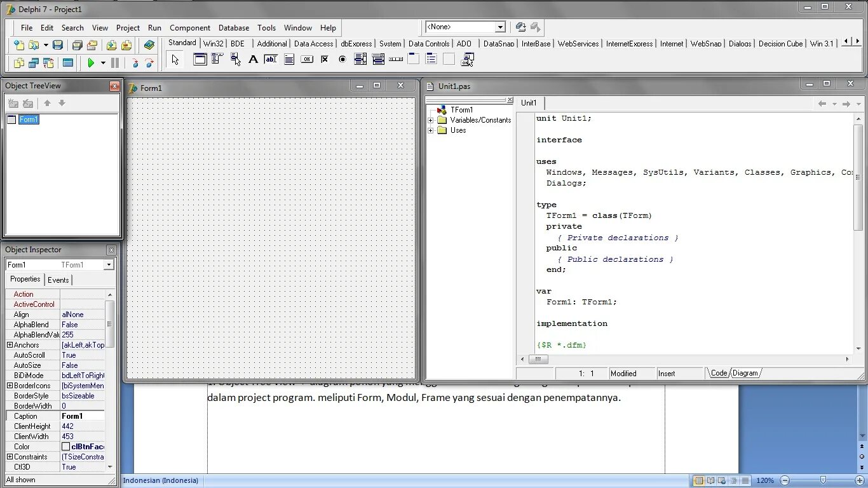Viewport: 868px width, 488px height.
Task: Pick the Label component (A) icon
Action: click(253, 59)
